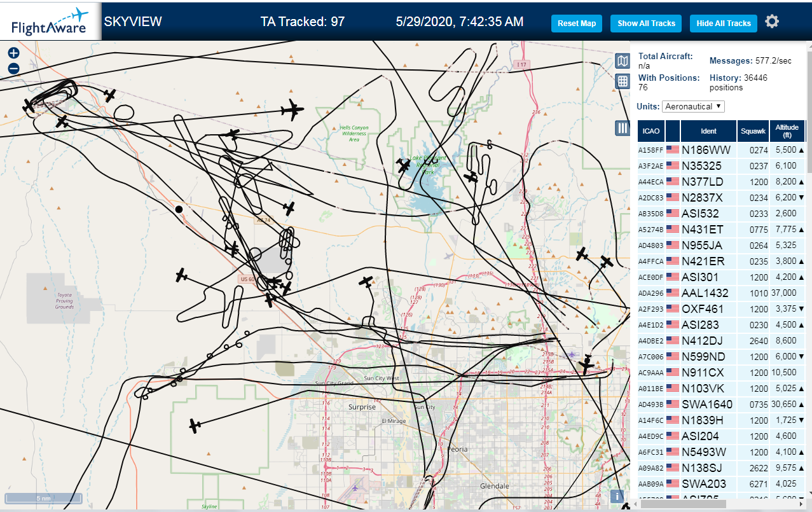Select the ASI532 flight row
The height and width of the screenshot is (512, 812).
point(722,214)
